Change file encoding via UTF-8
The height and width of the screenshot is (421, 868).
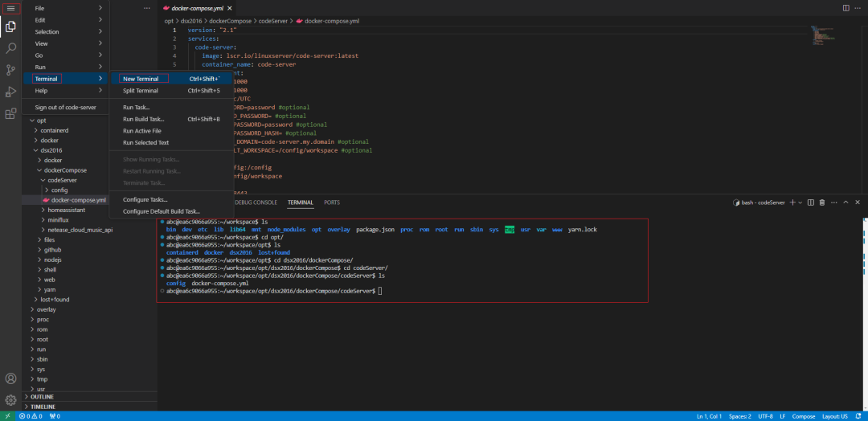tap(766, 416)
